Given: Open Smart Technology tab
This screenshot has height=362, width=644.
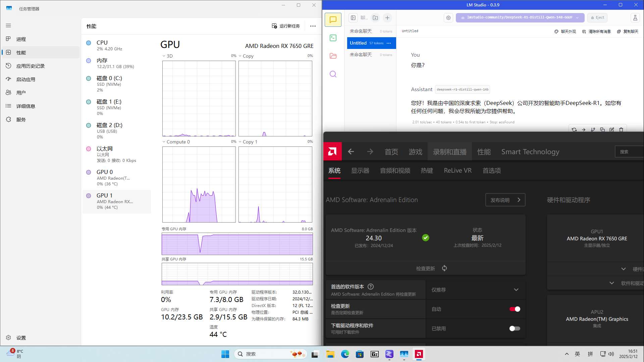Looking at the screenshot, I should tap(530, 152).
